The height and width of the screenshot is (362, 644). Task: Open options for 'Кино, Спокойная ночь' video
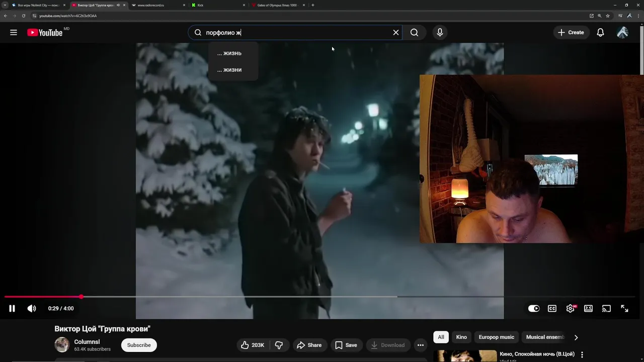[582, 354]
